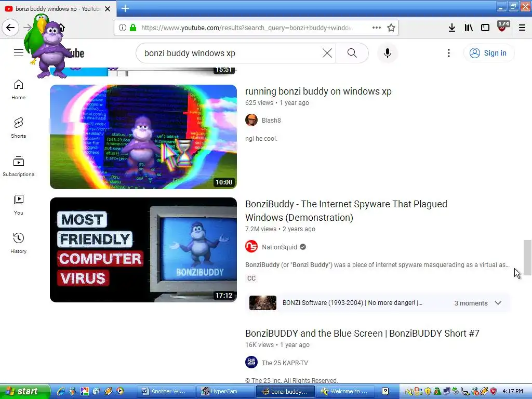The height and width of the screenshot is (399, 532).
Task: Click the green padlock security icon
Action: click(x=134, y=28)
